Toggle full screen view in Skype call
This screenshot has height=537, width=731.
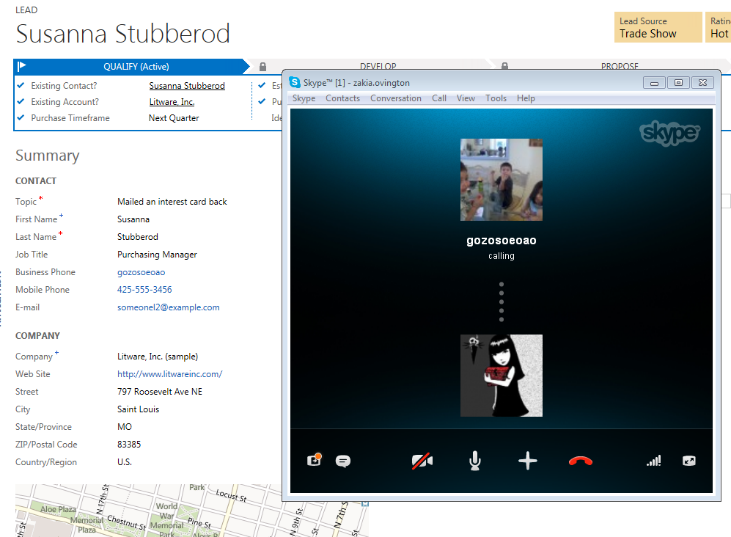688,461
